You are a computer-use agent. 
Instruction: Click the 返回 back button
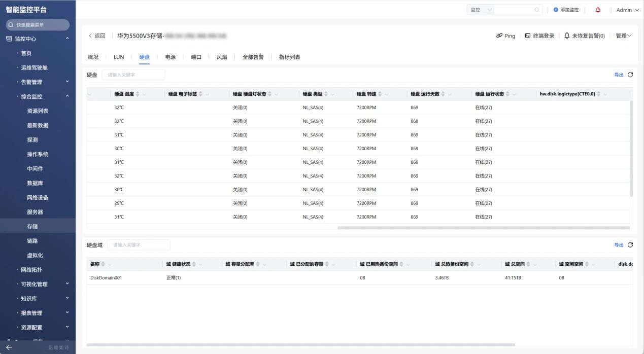[x=97, y=36]
